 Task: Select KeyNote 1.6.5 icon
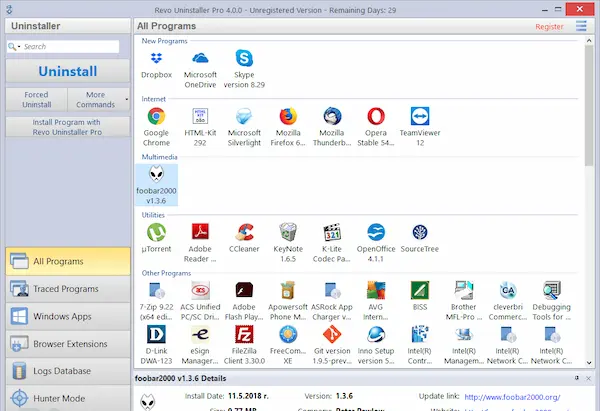coord(288,232)
